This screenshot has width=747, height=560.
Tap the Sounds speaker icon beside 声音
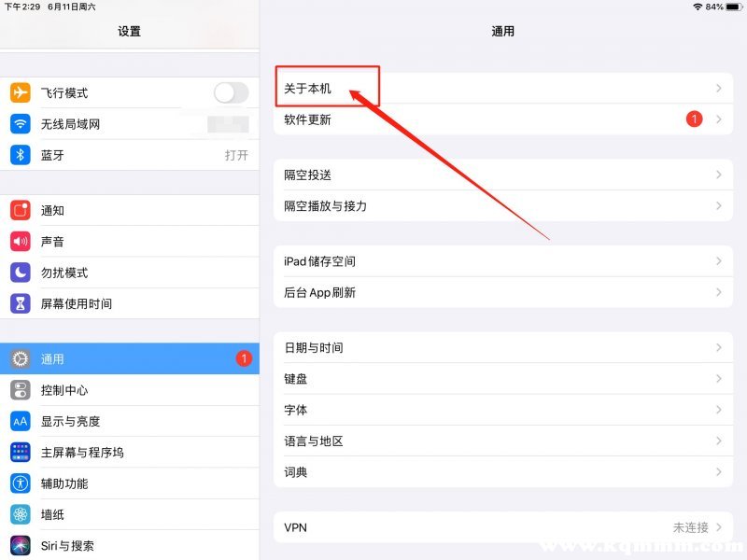20,242
